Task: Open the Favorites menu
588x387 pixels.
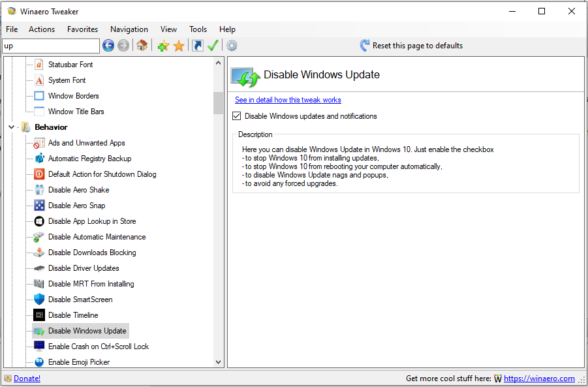Action: pos(82,29)
